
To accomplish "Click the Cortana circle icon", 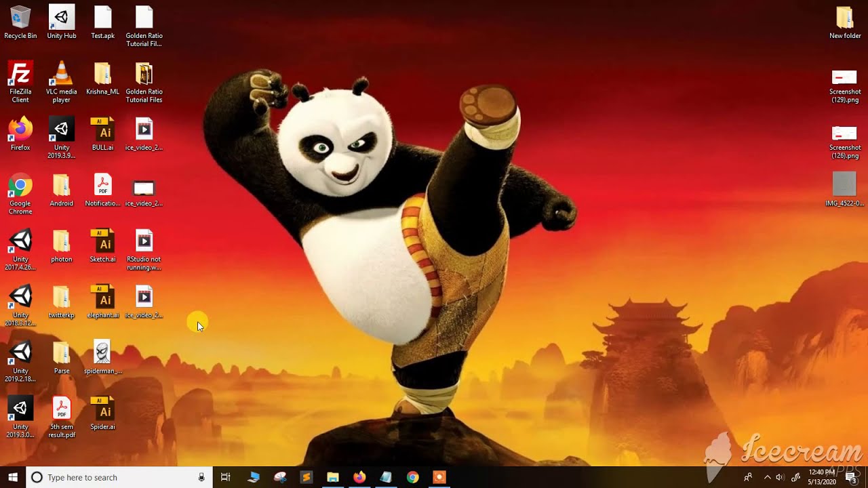I will [37, 477].
